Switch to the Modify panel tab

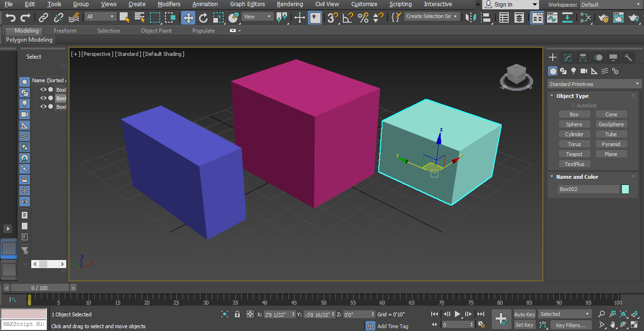point(568,58)
